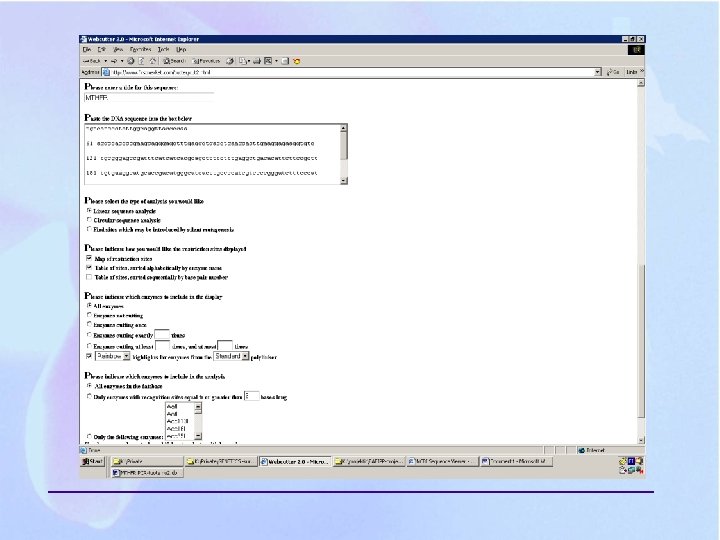Switch to Webcutter 2.0 taskbar button
The width and height of the screenshot is (720, 540).
coord(295,461)
